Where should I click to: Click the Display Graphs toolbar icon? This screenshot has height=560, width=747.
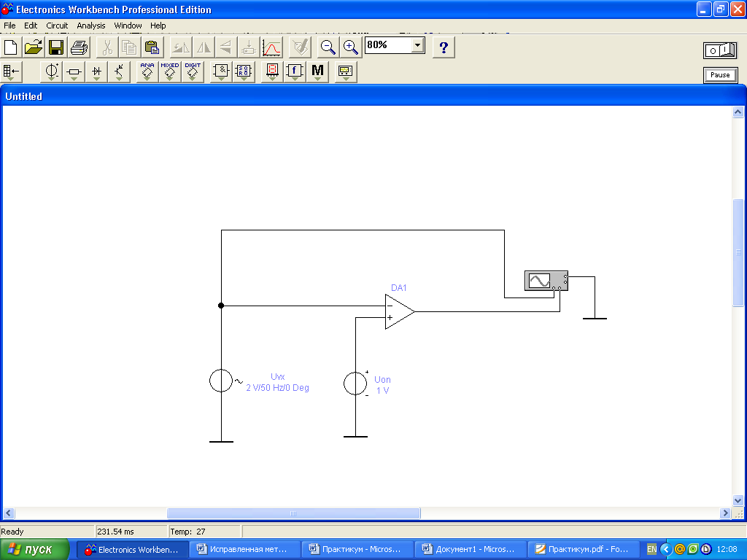pyautogui.click(x=271, y=48)
